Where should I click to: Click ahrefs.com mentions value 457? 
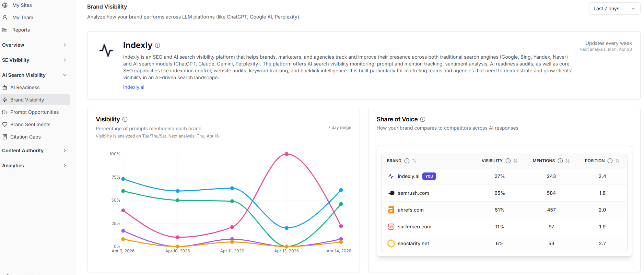point(551,210)
